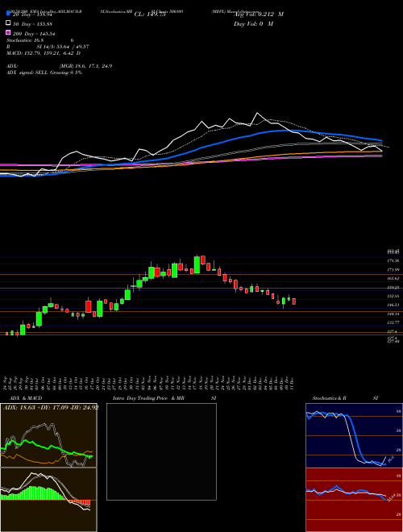Click the 146.51 price axis label
The width and height of the screenshot is (403, 532).
(393, 305)
